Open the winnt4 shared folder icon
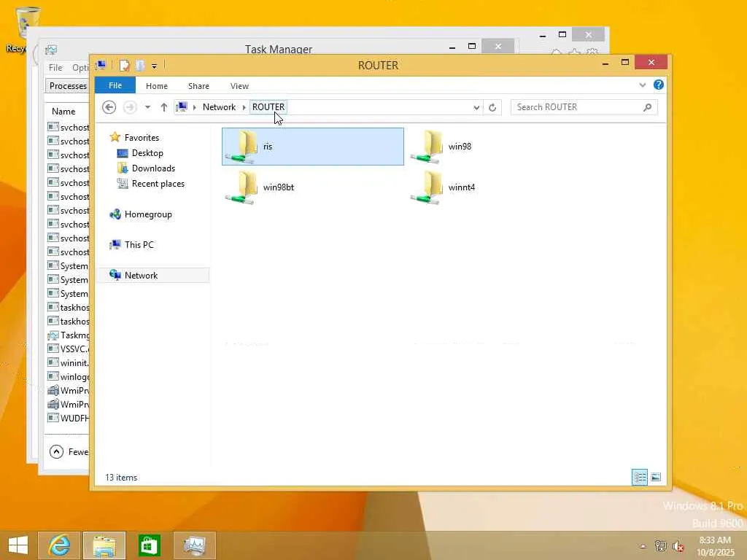The image size is (747, 560). [426, 187]
